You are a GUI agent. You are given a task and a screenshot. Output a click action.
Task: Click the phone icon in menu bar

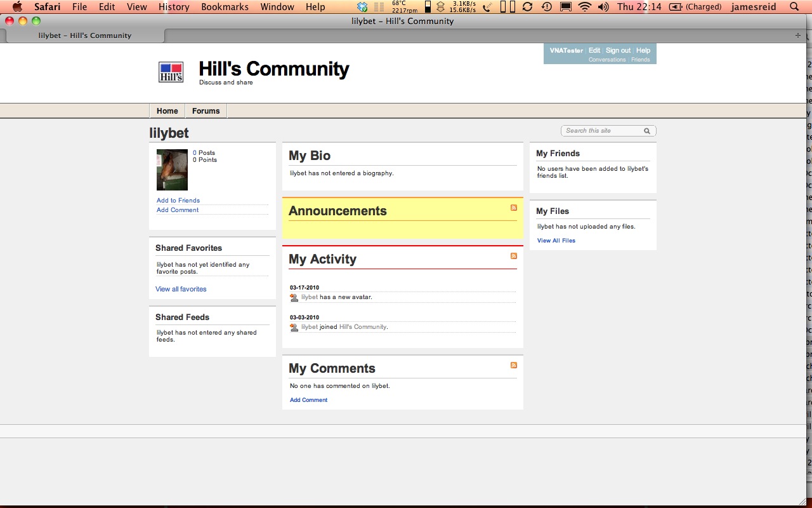click(487, 7)
